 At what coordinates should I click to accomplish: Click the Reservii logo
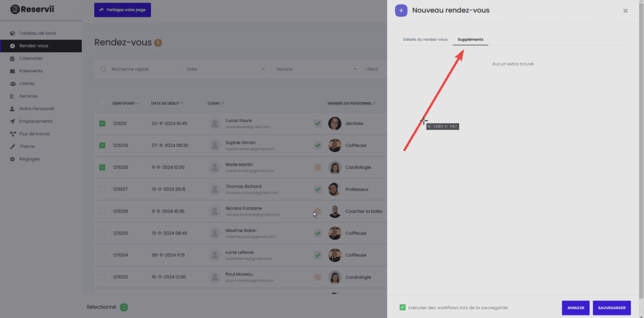point(32,9)
